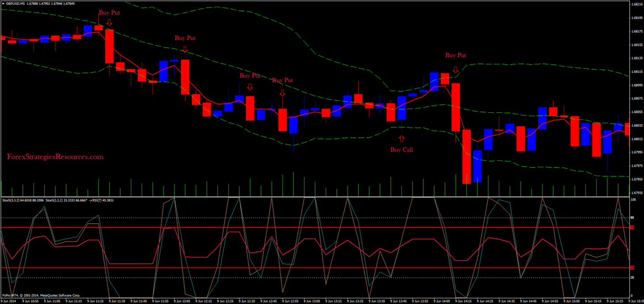This screenshot has height=304, width=644.
Task: Click the Stoch(3,3,2) indicator label
Action: point(11,200)
